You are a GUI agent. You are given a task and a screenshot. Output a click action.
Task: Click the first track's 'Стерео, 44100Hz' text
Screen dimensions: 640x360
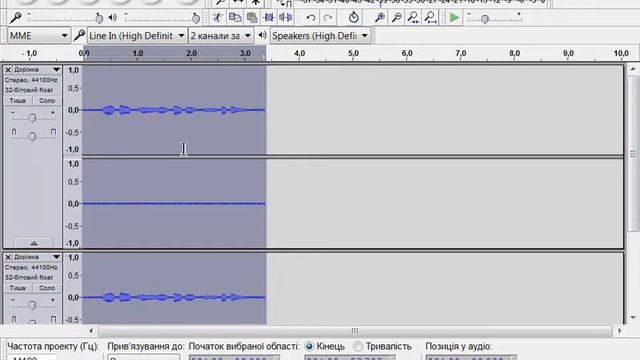[x=31, y=80]
